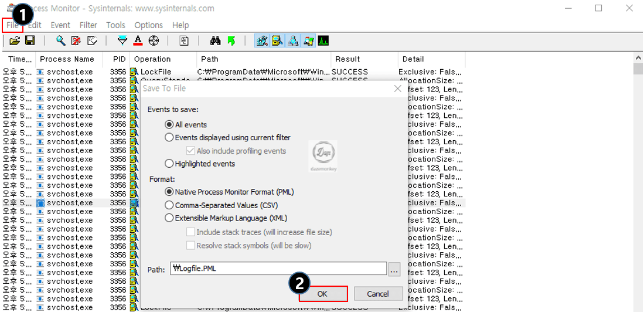
Task: Select the Highlighted events radio button
Action: coord(169,164)
